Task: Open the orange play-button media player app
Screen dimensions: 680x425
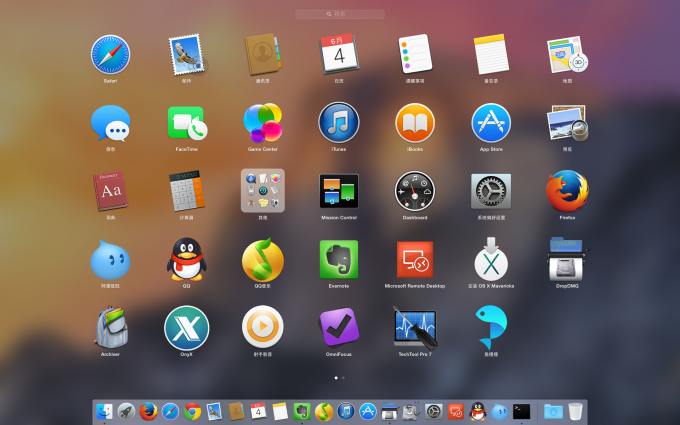Action: [x=263, y=327]
